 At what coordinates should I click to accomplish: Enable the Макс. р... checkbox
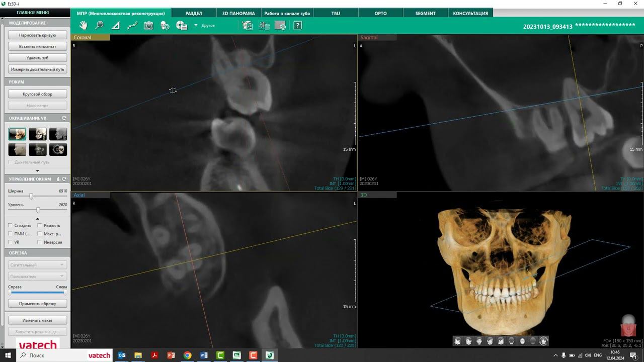pyautogui.click(x=40, y=234)
